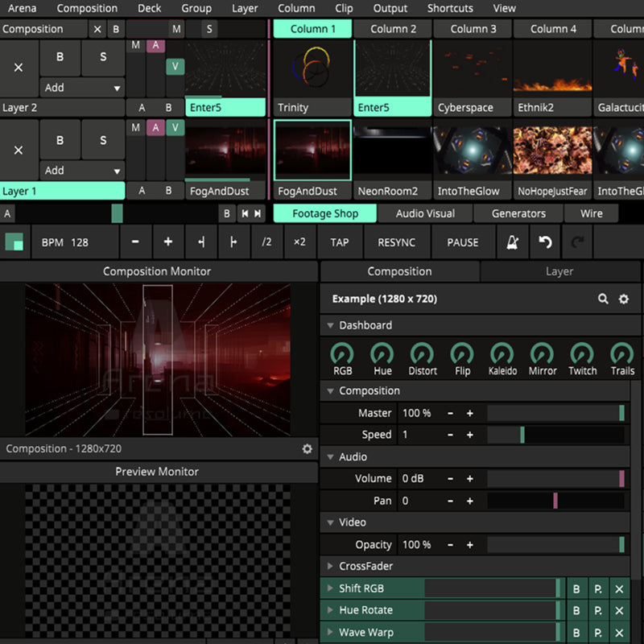Image resolution: width=644 pixels, height=644 pixels.
Task: Remove the Shift RGB effect with its X
Action: 619,588
